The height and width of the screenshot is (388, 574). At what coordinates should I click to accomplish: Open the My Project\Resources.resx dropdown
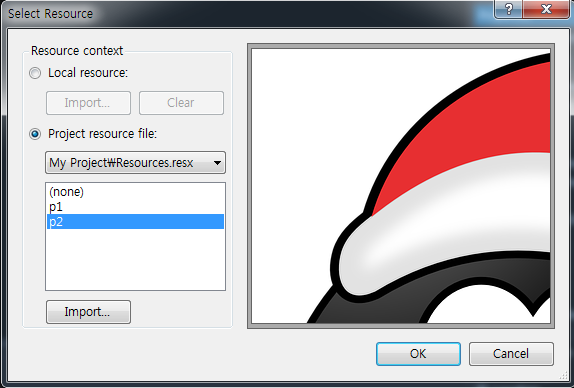point(135,163)
